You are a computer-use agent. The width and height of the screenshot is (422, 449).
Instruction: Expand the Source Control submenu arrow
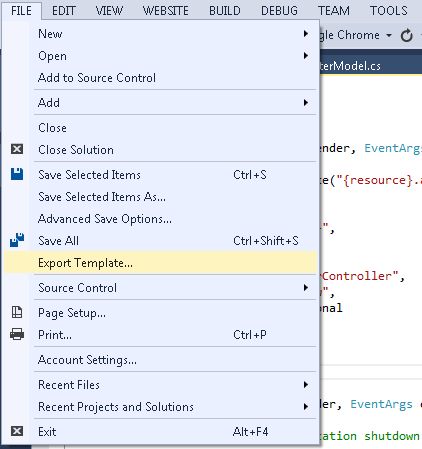tap(306, 288)
